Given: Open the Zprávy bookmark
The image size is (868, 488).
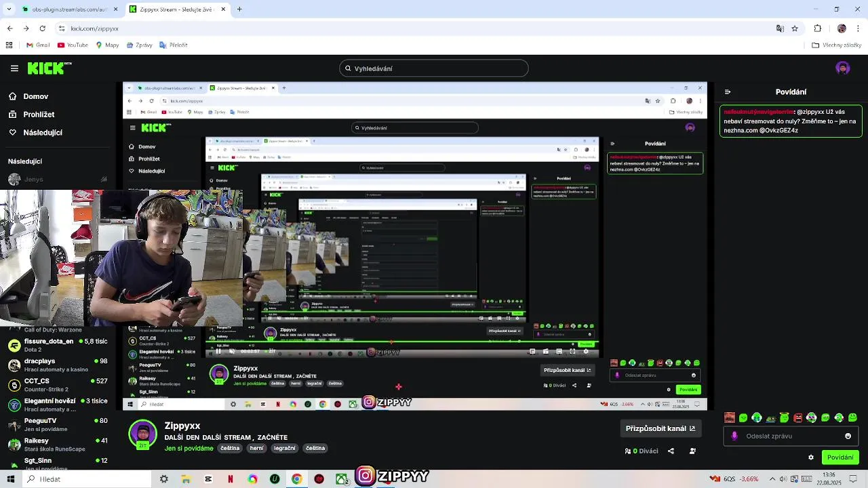Looking at the screenshot, I should 139,45.
